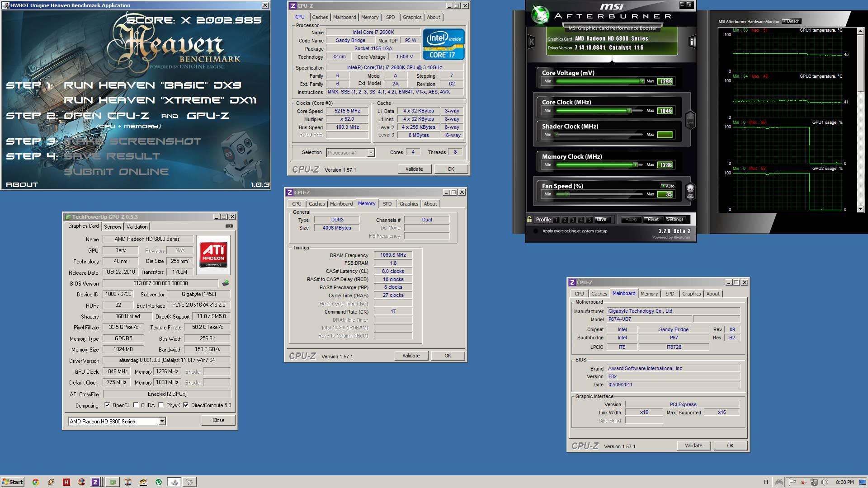Screen dimensions: 868x488
Task: Open SPD tab in the Memory CPU-Z window
Action: pos(387,204)
